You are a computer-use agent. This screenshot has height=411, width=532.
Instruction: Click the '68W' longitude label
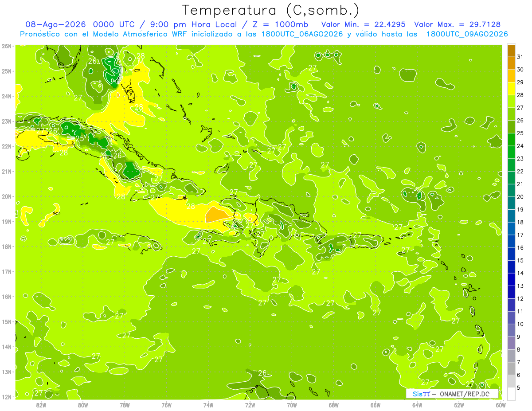pos(334,405)
